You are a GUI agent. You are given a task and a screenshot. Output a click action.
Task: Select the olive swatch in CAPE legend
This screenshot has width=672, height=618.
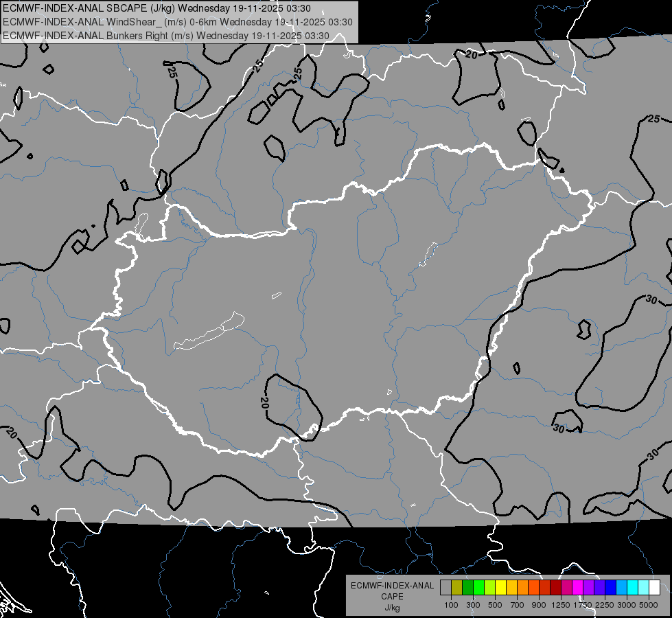tap(456, 588)
